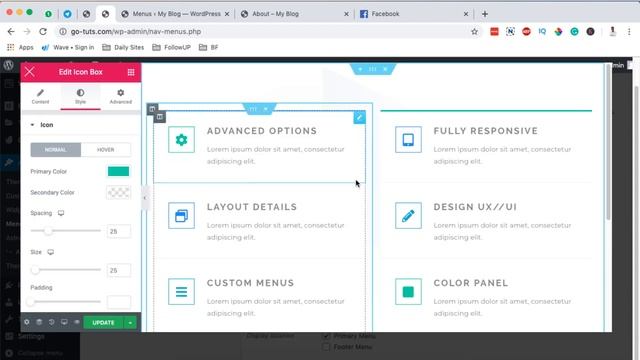640x360 pixels.
Task: Switch to the Content tab
Action: click(40, 97)
